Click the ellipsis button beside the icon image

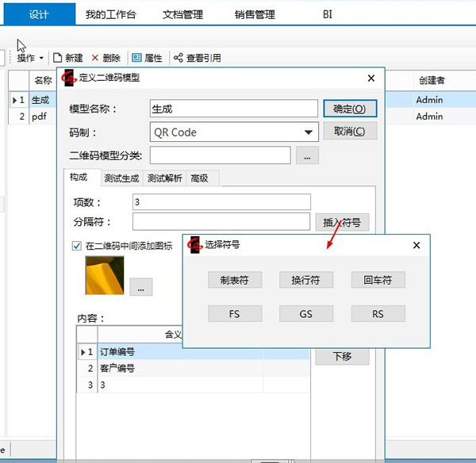tap(140, 287)
